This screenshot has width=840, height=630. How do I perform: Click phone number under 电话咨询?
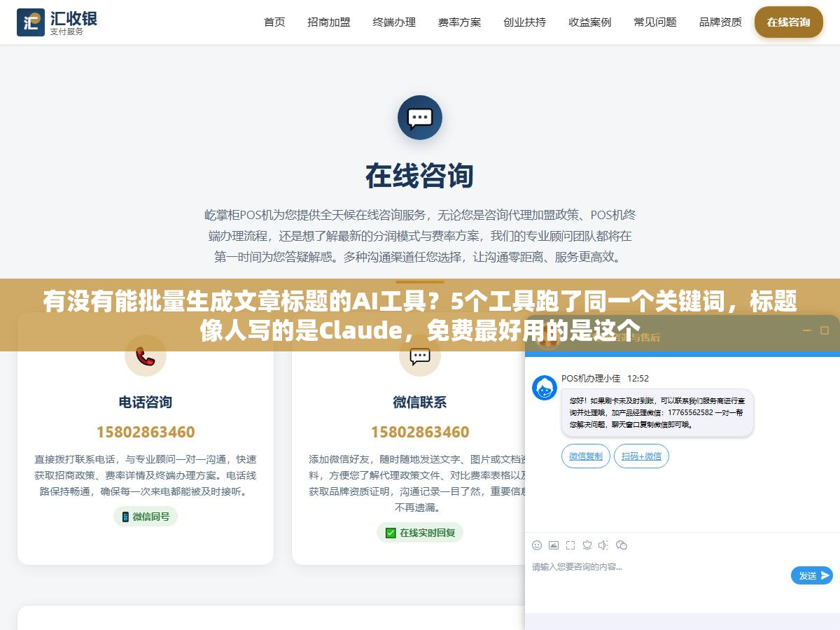coord(146,432)
